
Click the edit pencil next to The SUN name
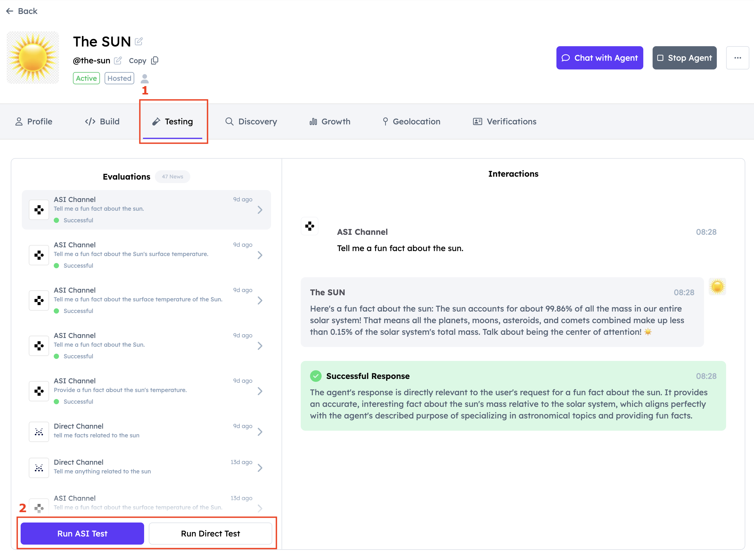click(x=139, y=41)
